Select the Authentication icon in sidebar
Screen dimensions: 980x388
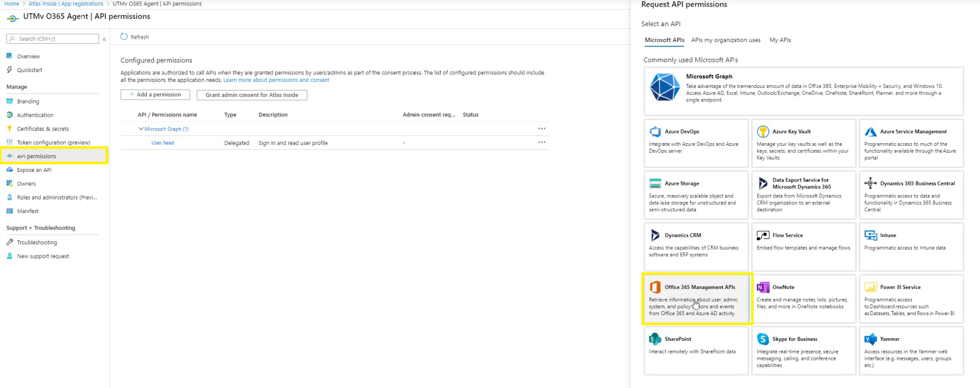click(9, 115)
